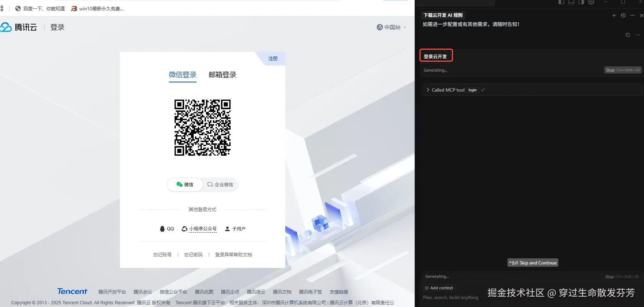Image resolution: width=644 pixels, height=307 pixels.
Task: Click Add context button
Action: [x=439, y=288]
